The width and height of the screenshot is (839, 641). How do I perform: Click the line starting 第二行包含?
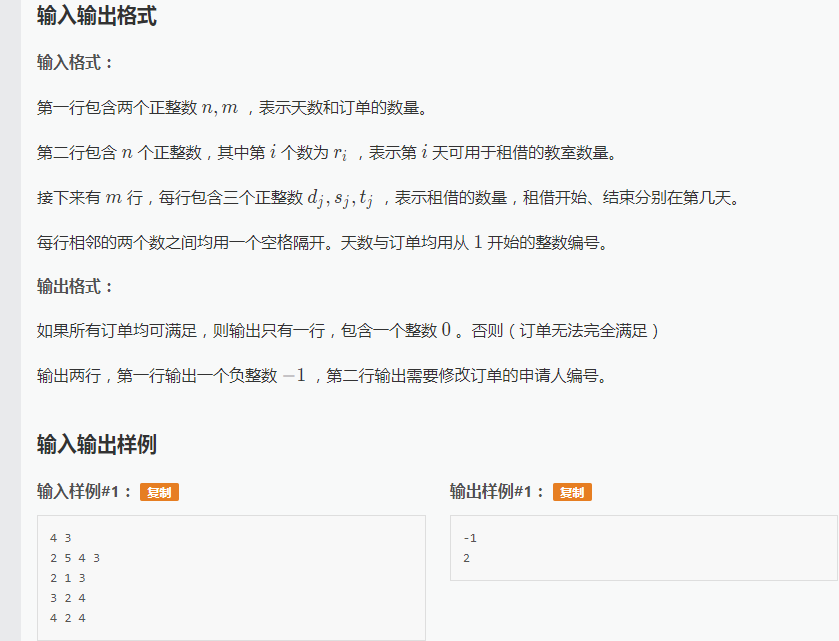coord(327,152)
